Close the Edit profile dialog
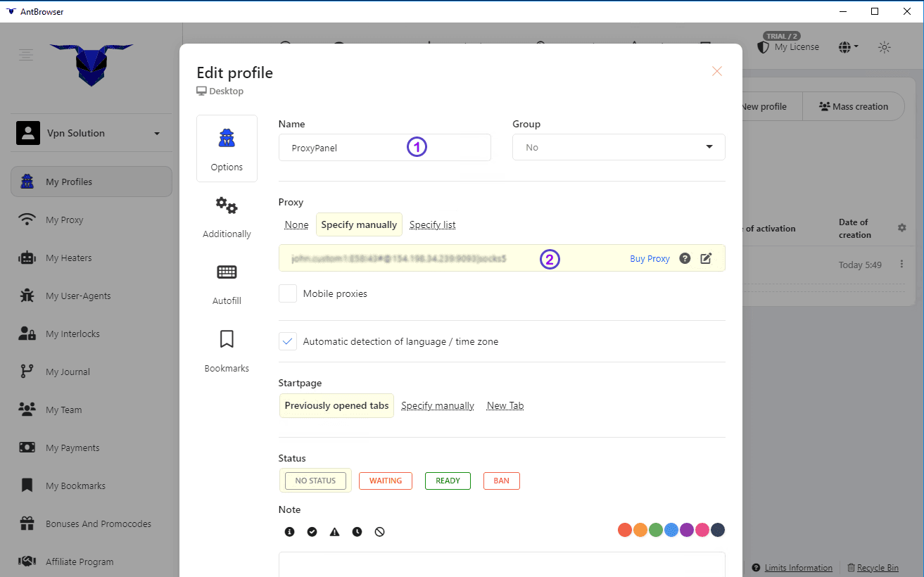This screenshot has height=577, width=924. [716, 71]
